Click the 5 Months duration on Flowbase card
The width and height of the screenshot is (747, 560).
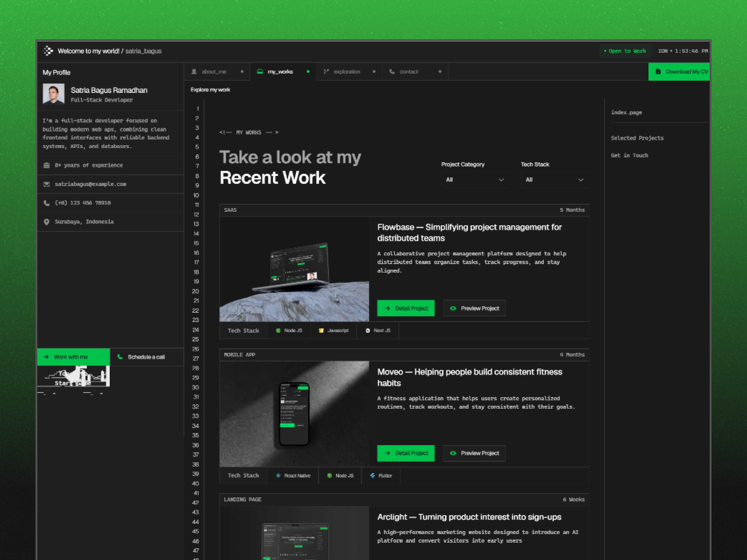click(x=572, y=210)
